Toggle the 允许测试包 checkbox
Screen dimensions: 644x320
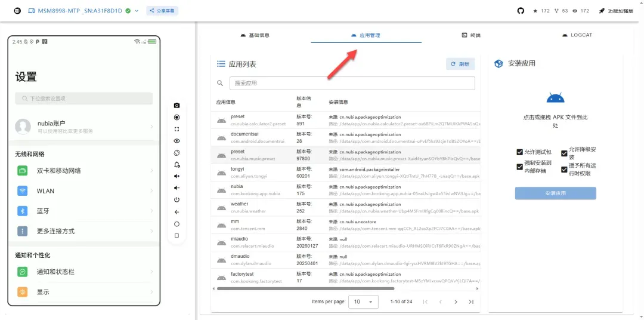pos(519,152)
